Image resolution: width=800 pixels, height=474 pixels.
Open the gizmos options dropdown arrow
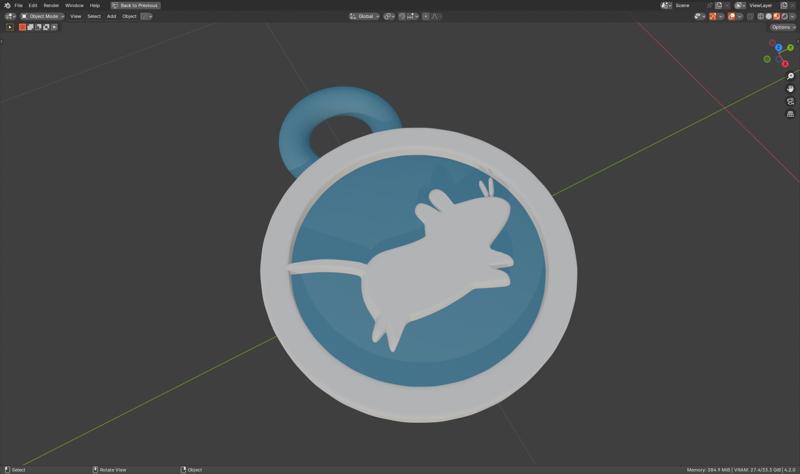[x=721, y=16]
